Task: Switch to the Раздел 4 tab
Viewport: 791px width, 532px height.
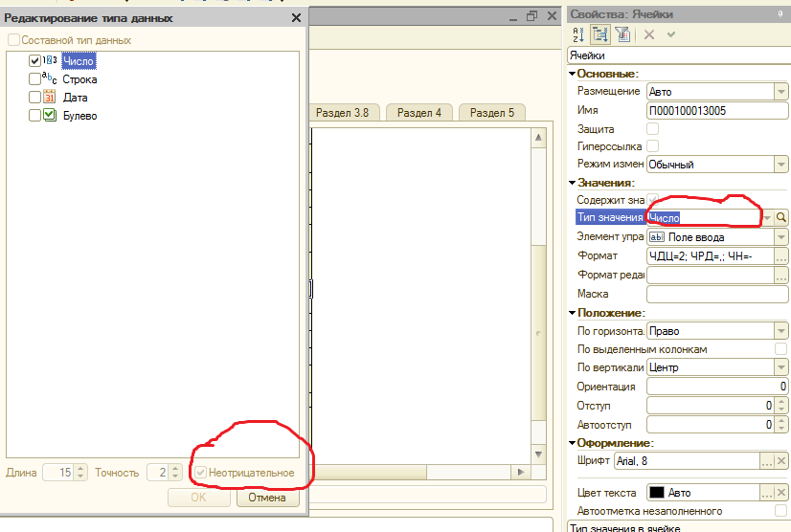Action: [x=418, y=113]
